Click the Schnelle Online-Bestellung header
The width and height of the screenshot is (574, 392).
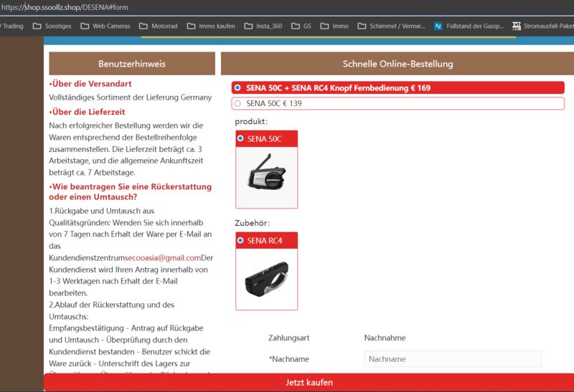(x=397, y=64)
